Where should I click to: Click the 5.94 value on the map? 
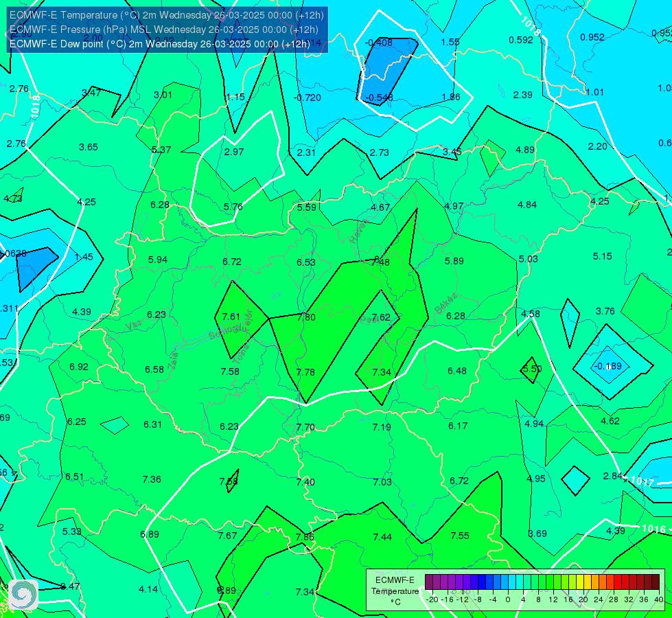tap(158, 260)
